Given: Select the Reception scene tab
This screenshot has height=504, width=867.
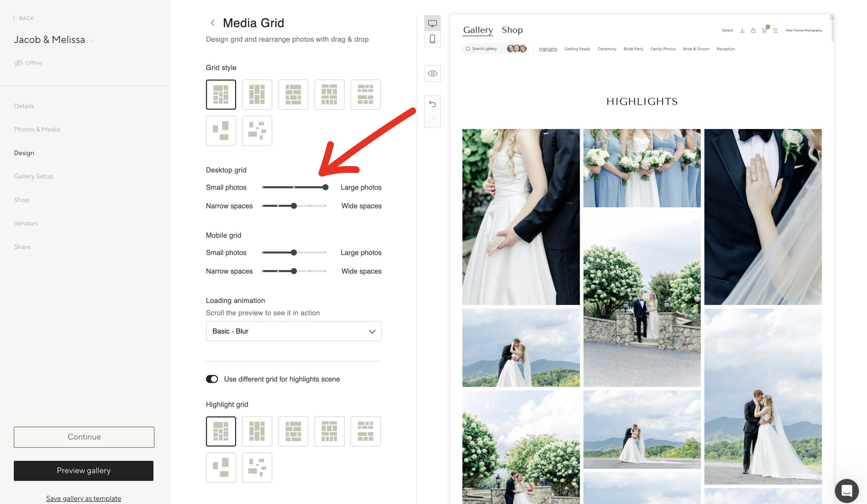Looking at the screenshot, I should coord(725,49).
